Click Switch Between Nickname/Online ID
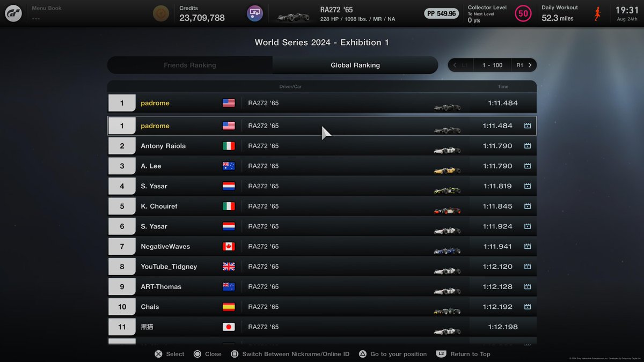Image resolution: width=644 pixels, height=362 pixels. pos(290,354)
